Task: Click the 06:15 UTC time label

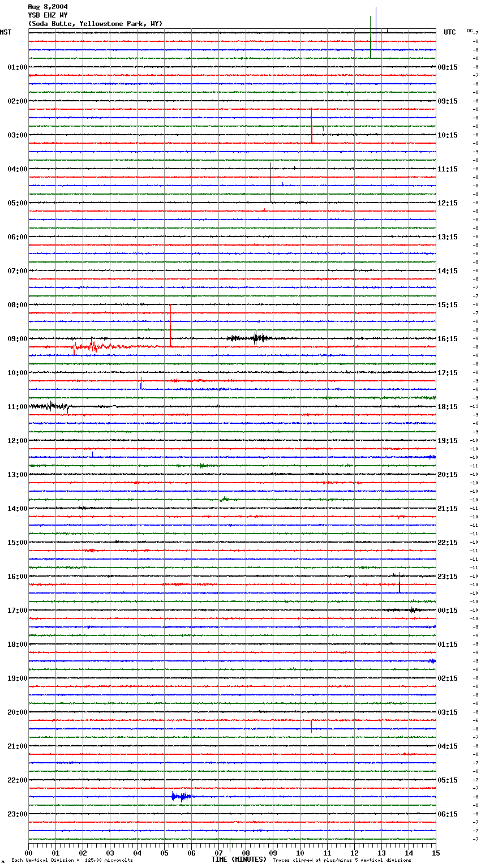Action: coord(448,814)
